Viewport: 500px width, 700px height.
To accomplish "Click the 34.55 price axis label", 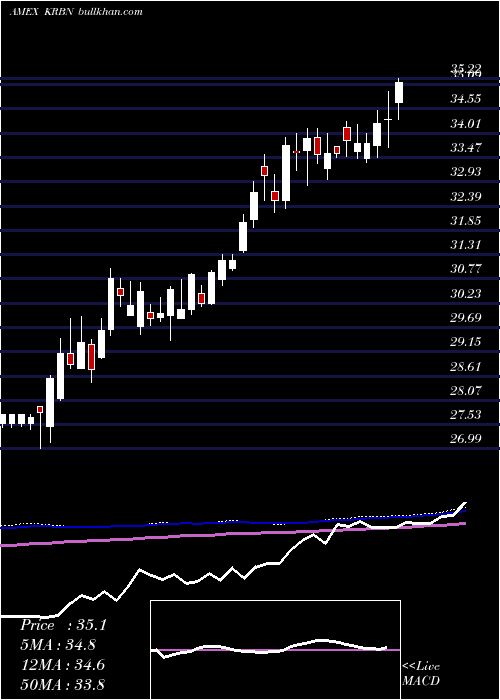I will 466,99.
